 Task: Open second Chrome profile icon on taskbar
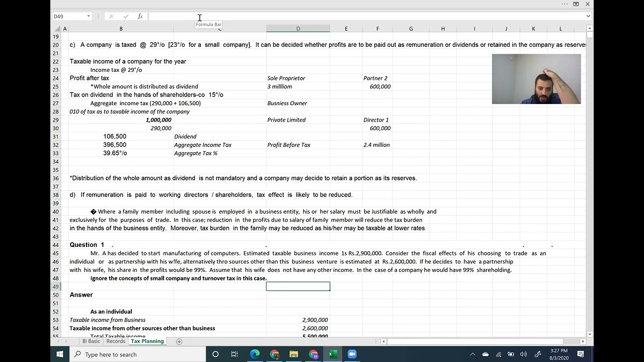click(x=313, y=354)
